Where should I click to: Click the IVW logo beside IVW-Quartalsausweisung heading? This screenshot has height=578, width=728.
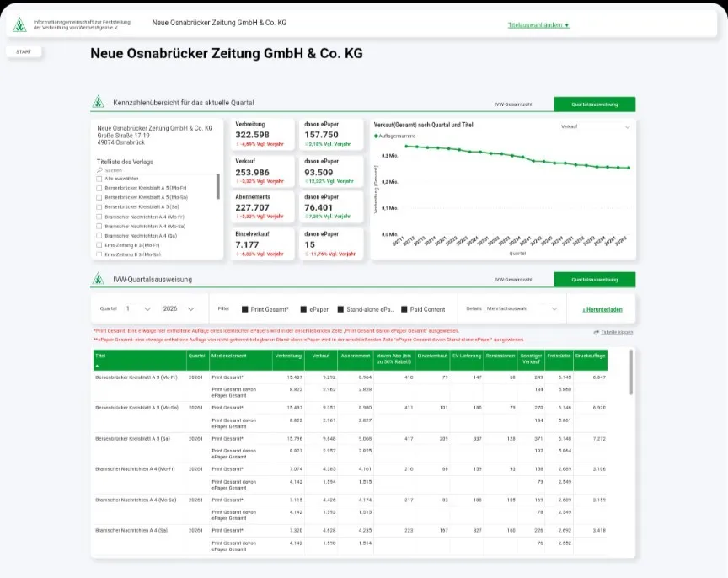pyautogui.click(x=98, y=279)
